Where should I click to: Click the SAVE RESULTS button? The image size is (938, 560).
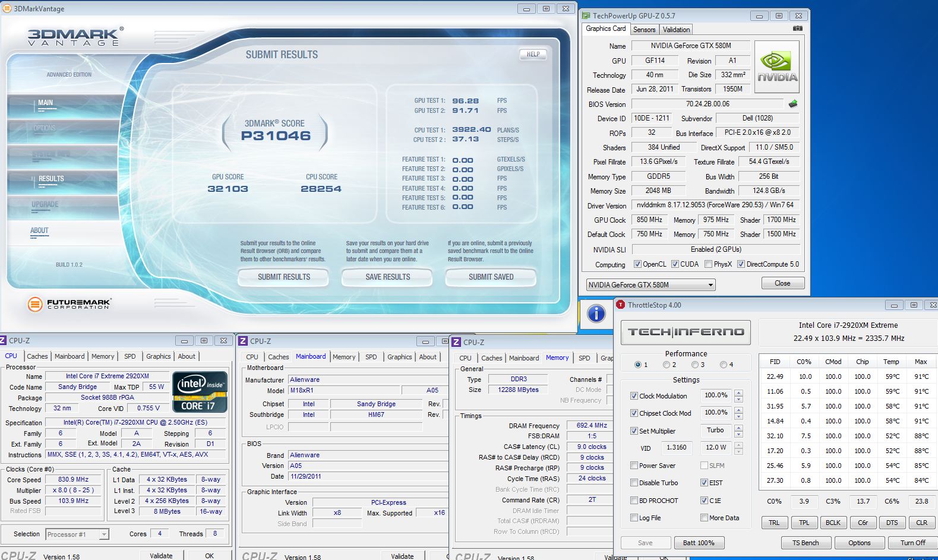click(x=387, y=277)
